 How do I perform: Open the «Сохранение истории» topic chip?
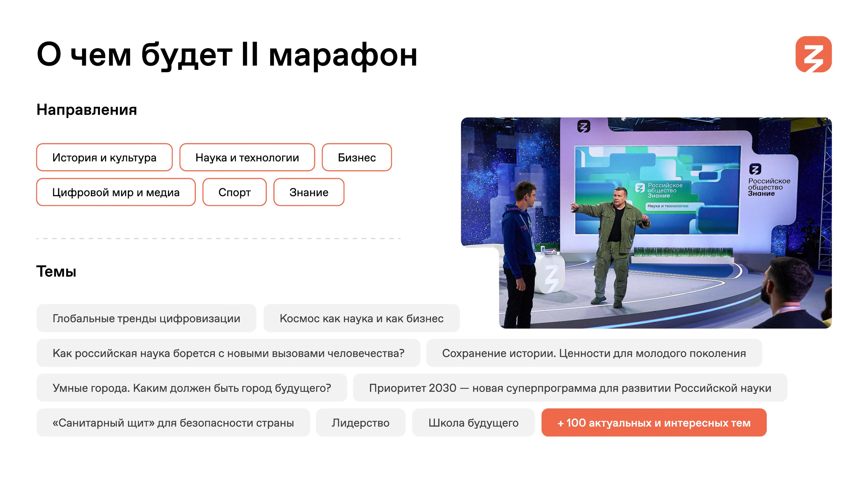[594, 353]
